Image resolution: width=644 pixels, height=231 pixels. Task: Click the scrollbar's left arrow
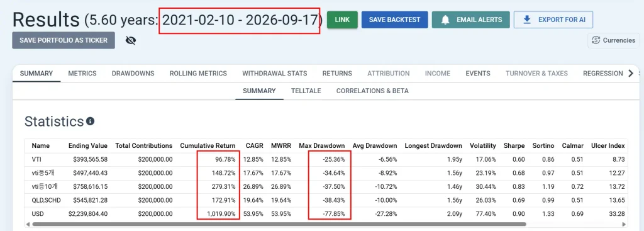coord(28,225)
